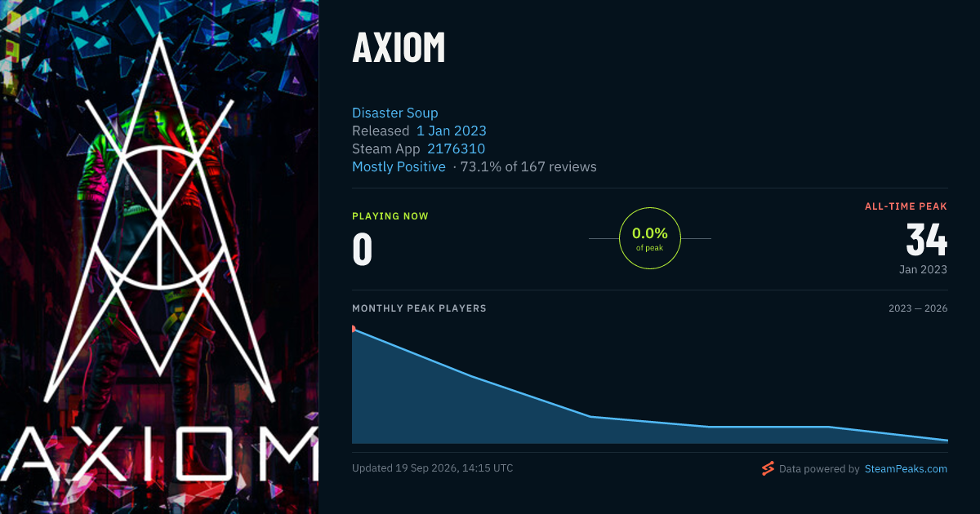The height and width of the screenshot is (514, 980).
Task: Click the AXIOM game cover artwork
Action: point(159,257)
